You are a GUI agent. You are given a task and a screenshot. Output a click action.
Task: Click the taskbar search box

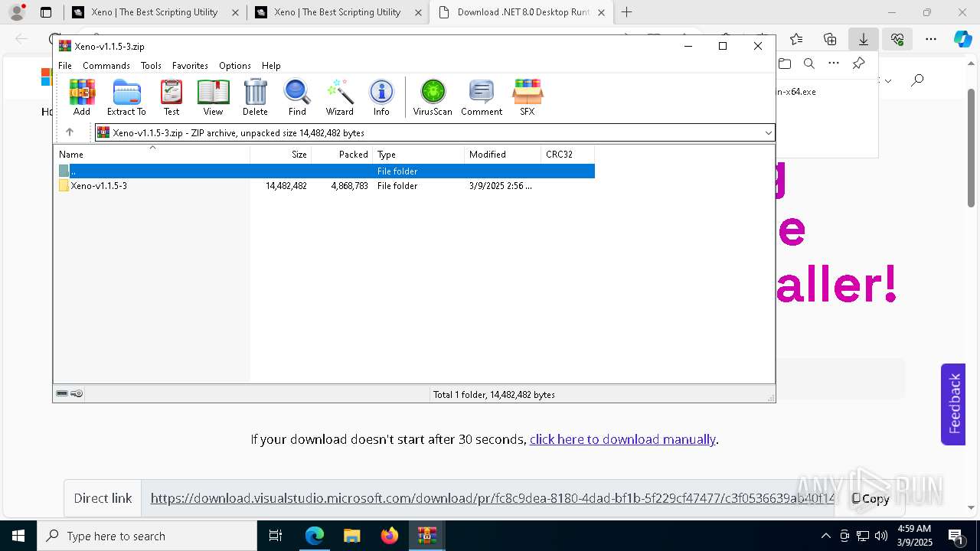tap(147, 536)
